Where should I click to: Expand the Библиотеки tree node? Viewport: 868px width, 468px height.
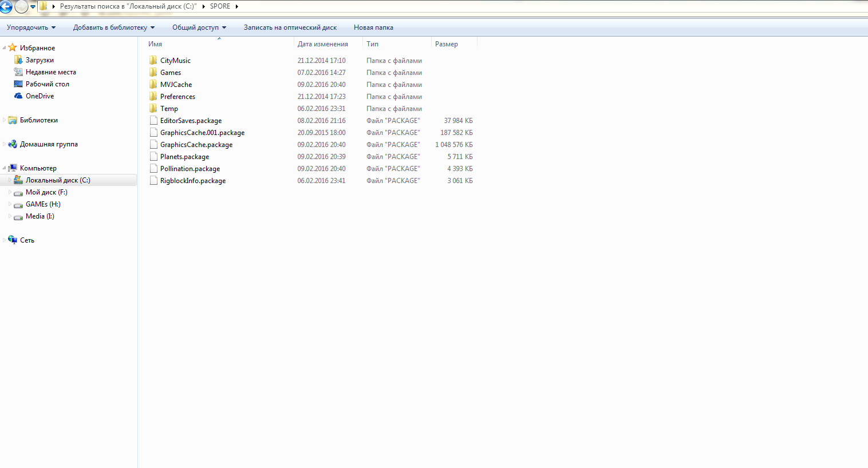(5, 120)
